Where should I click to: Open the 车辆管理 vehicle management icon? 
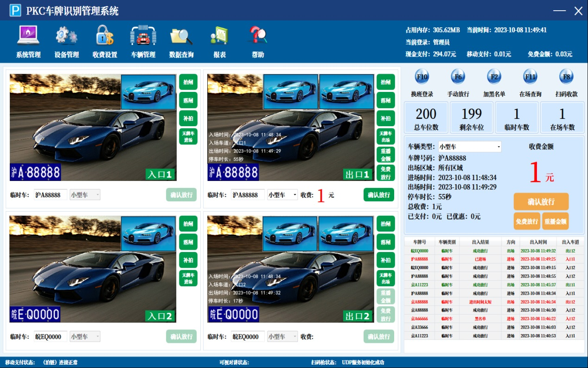coord(143,36)
